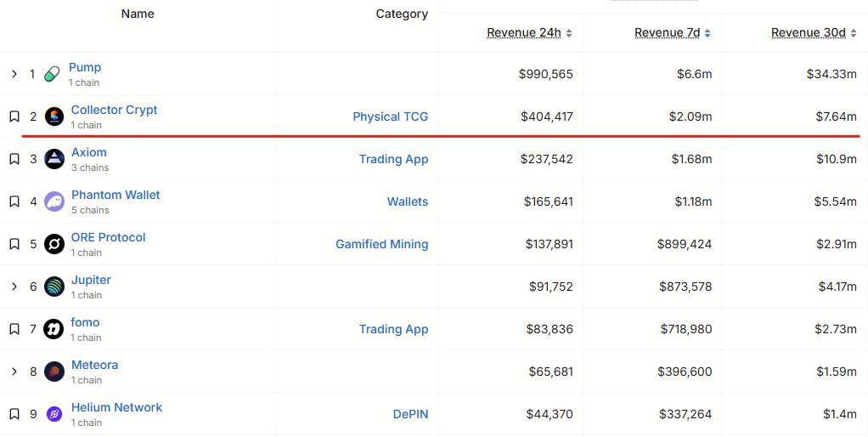This screenshot has width=868, height=437.
Task: Select the $237,542 revenue cell
Action: [x=546, y=159]
